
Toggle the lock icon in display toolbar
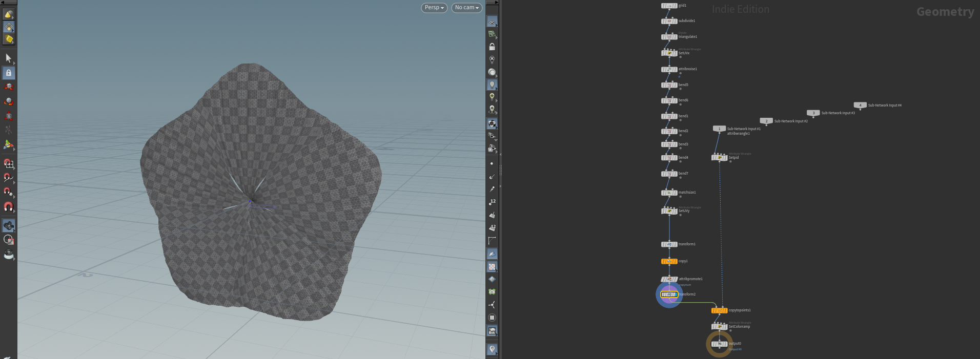click(492, 47)
